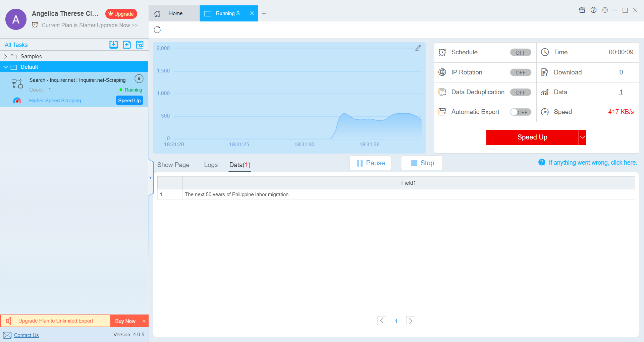Click the refresh icon below the tabs
The image size is (644, 342).
pos(157,30)
